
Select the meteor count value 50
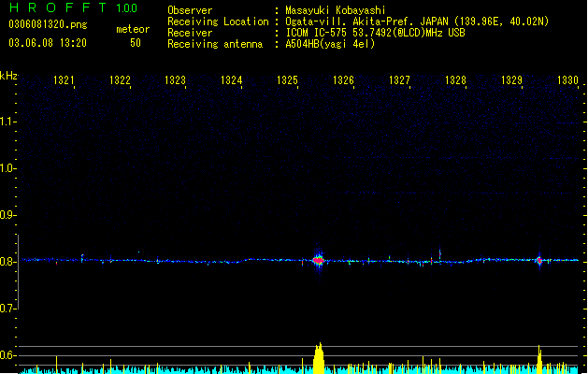pyautogui.click(x=136, y=43)
